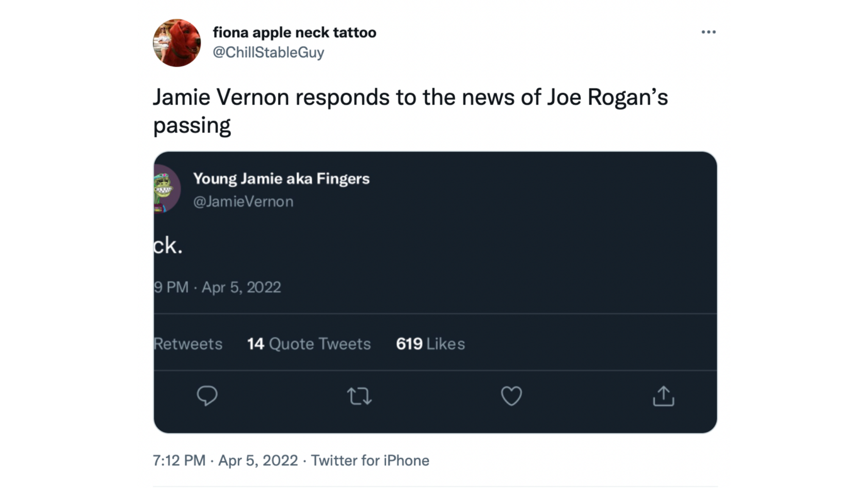Toggle the retweet state of the tweet

coord(359,396)
